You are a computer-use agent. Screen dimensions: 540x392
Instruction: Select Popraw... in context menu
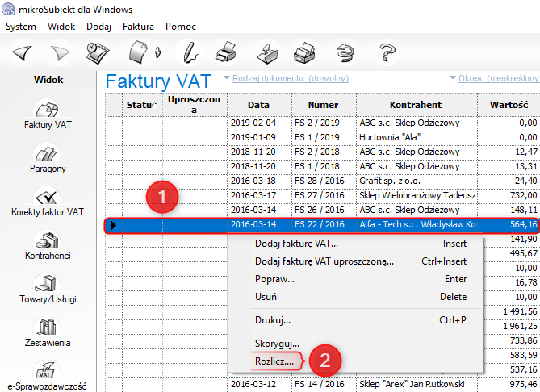[355, 279]
